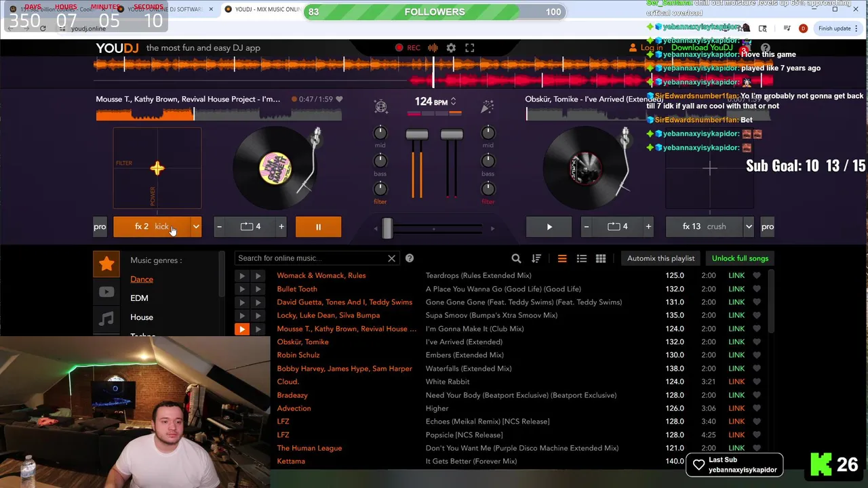
Task: Toggle left deck pro mode
Action: point(100,227)
